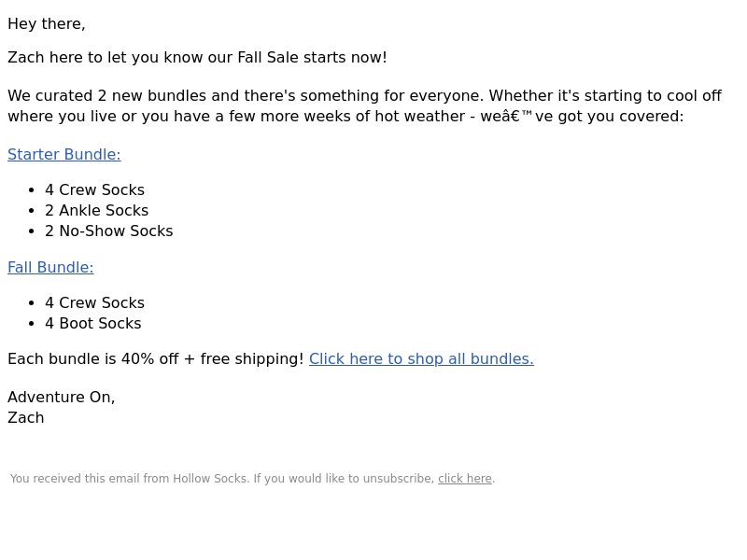Image resolution: width=747 pixels, height=560 pixels.
Task: Click the bullet beside 2 No-Show Socks
Action: [x=32, y=231]
